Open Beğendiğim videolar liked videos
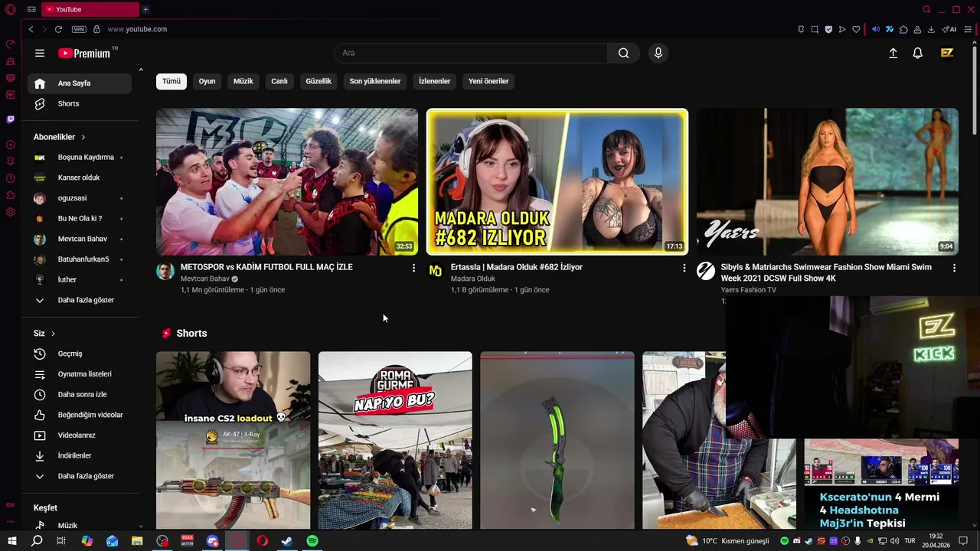The width and height of the screenshot is (980, 551). (x=80, y=415)
